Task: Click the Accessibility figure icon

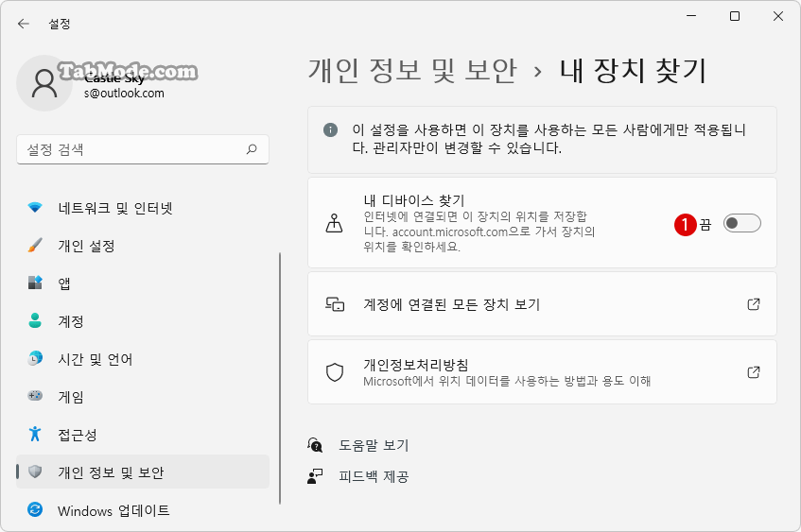Action: [35, 434]
